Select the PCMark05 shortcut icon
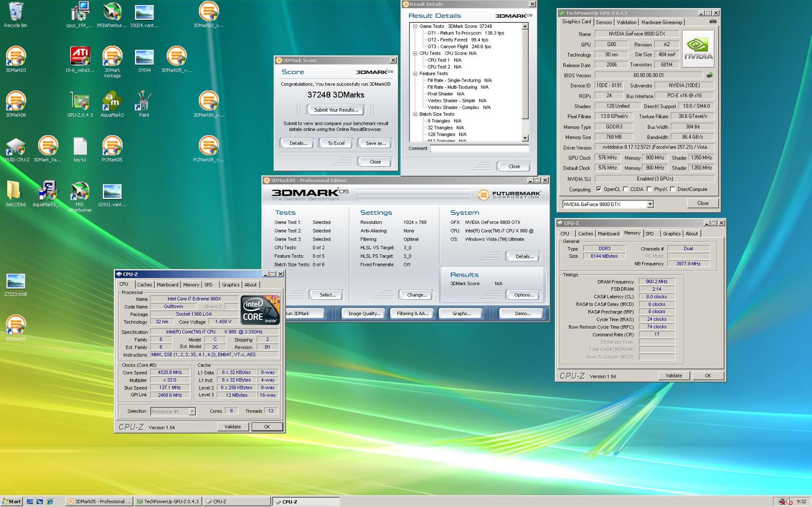 (112, 149)
